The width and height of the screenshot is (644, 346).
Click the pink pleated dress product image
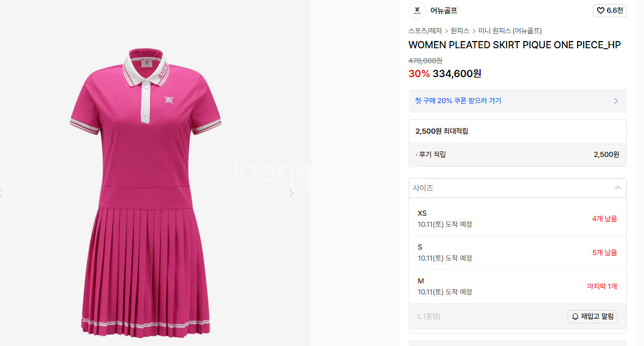(x=146, y=192)
